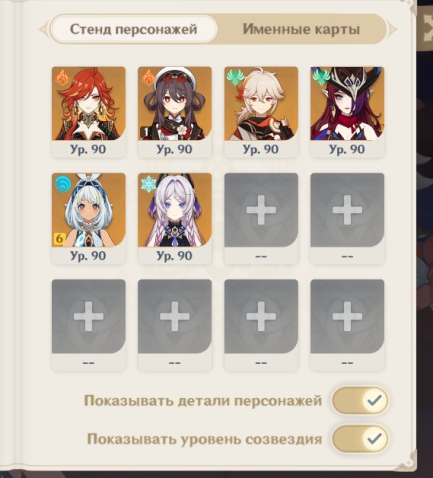Switch to Именные карты tab
Viewport: 433px width, 478px height.
[301, 29]
